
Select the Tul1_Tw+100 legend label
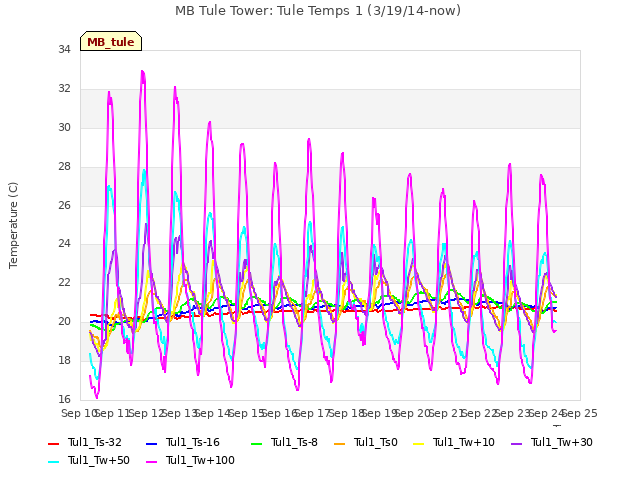(x=200, y=460)
